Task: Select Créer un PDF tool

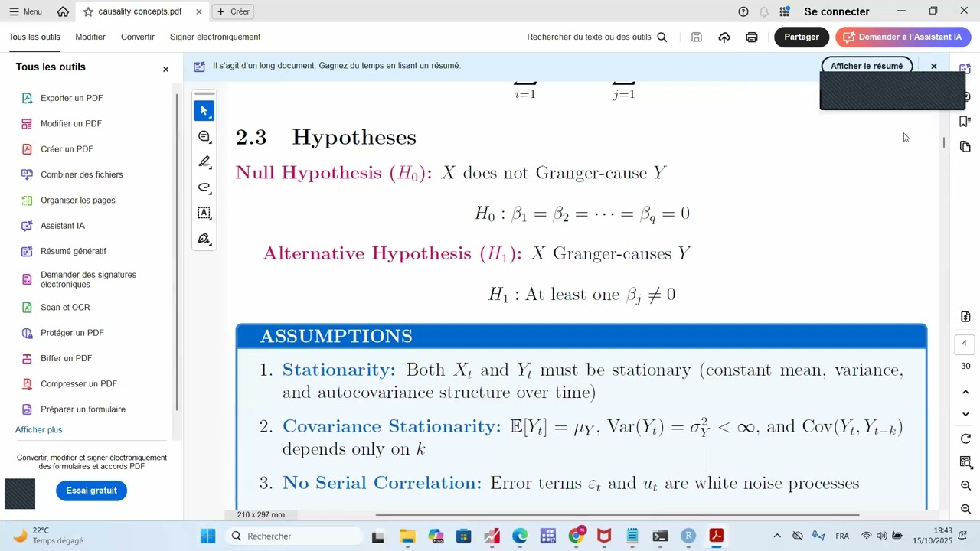Action: point(67,149)
